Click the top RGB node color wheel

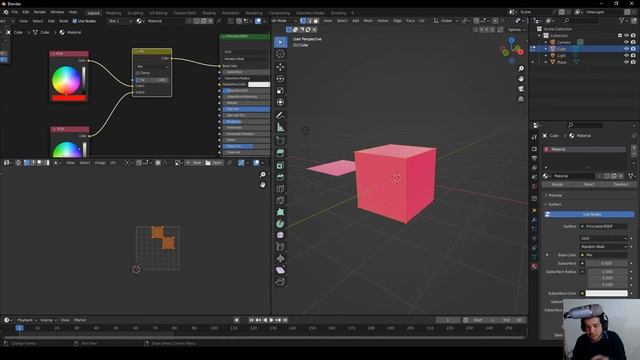coord(66,80)
